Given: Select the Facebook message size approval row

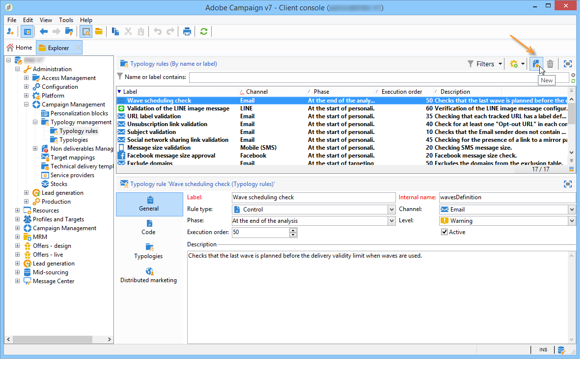Looking at the screenshot, I should (341, 156).
